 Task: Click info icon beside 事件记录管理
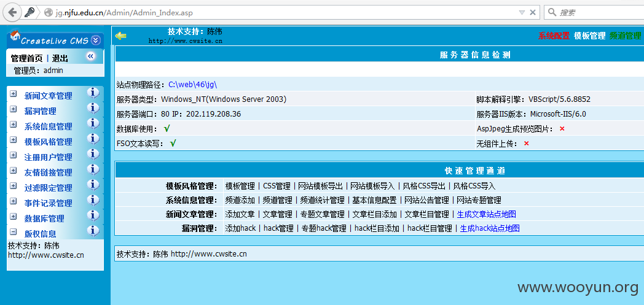click(x=93, y=201)
